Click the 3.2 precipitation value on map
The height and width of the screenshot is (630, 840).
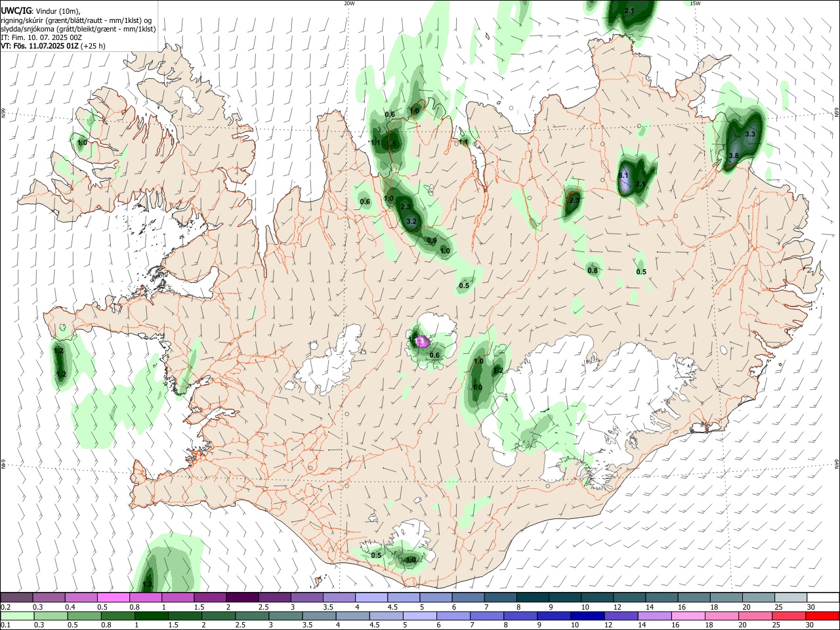coord(411,222)
